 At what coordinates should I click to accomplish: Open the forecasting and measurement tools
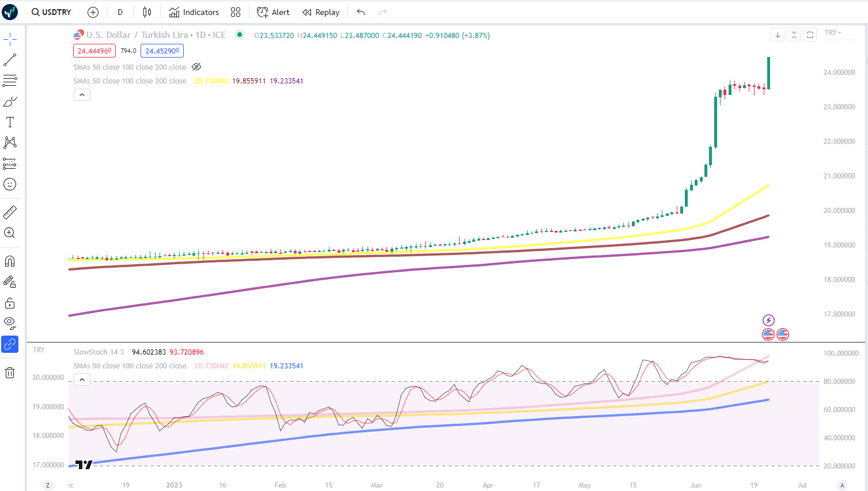pos(10,163)
